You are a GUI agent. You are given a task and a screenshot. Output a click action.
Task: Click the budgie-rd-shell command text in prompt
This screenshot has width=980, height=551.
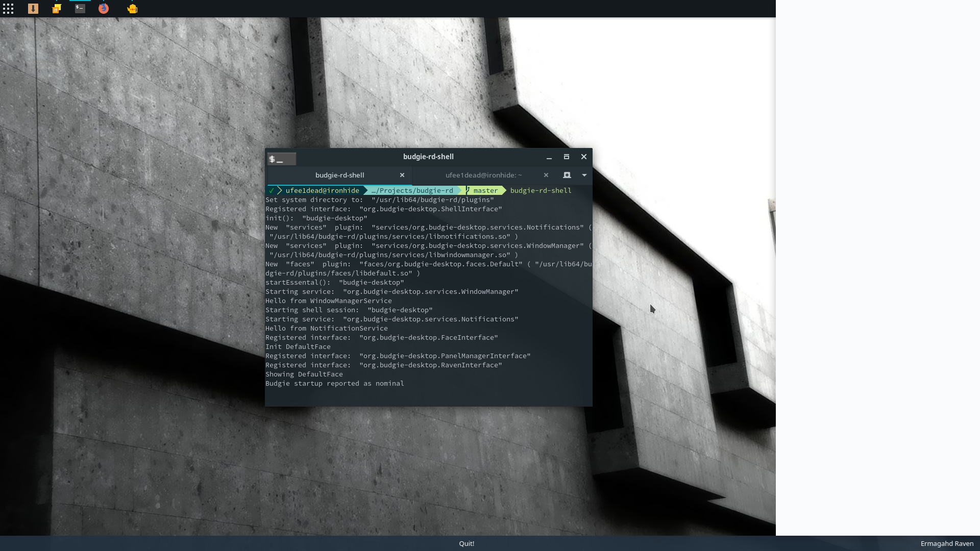click(x=541, y=191)
